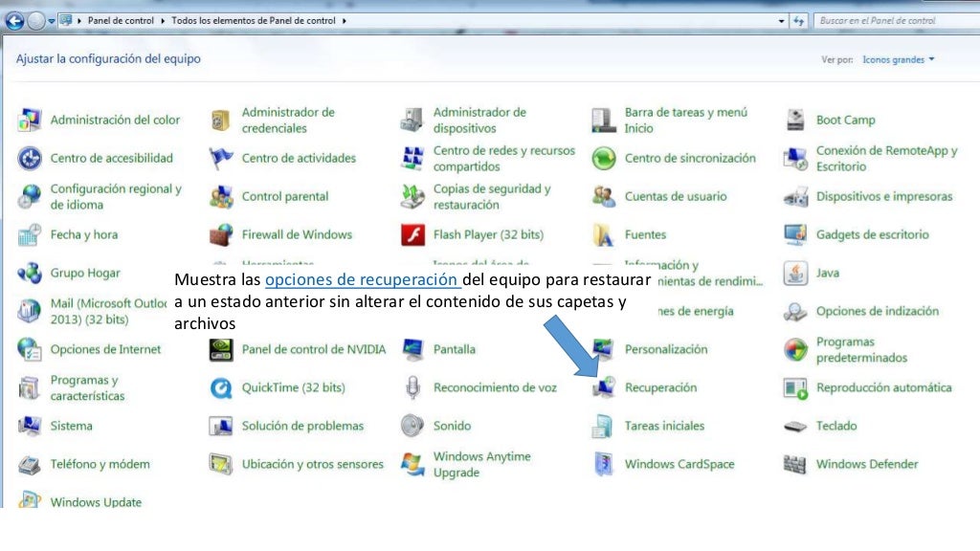Open Conexión de RemoteApp y Escritorio icon
Image resolution: width=980 pixels, height=551 pixels.
(x=795, y=159)
